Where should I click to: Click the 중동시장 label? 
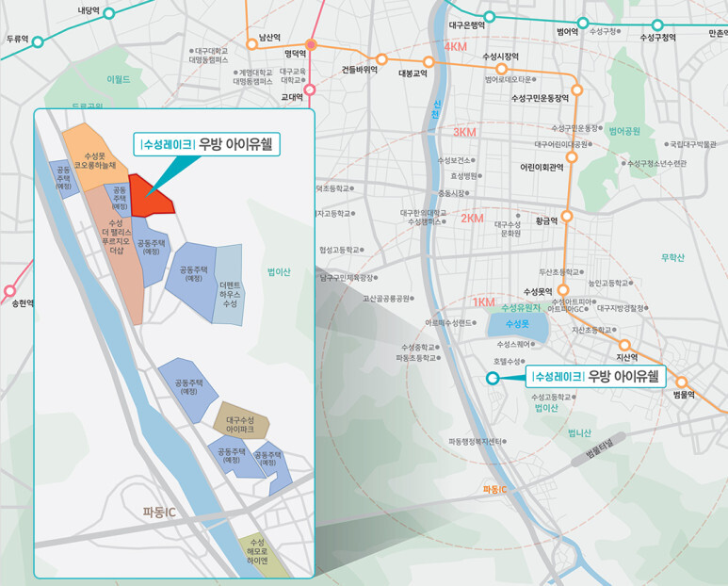click(451, 193)
